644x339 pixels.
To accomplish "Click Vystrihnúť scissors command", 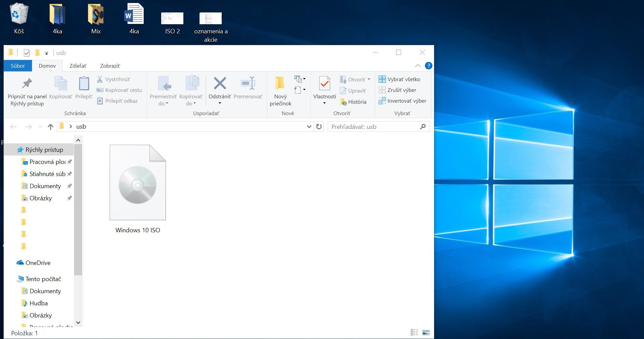I will tap(113, 79).
